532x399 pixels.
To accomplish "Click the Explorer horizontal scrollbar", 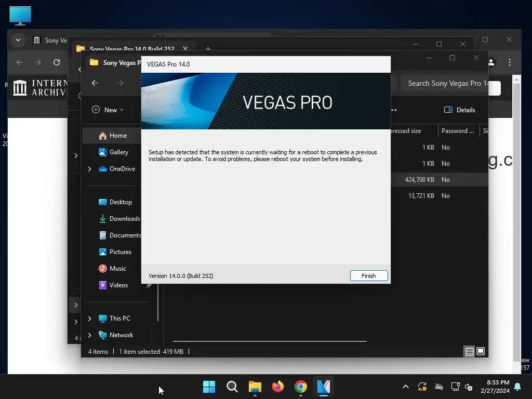I will (x=270, y=341).
